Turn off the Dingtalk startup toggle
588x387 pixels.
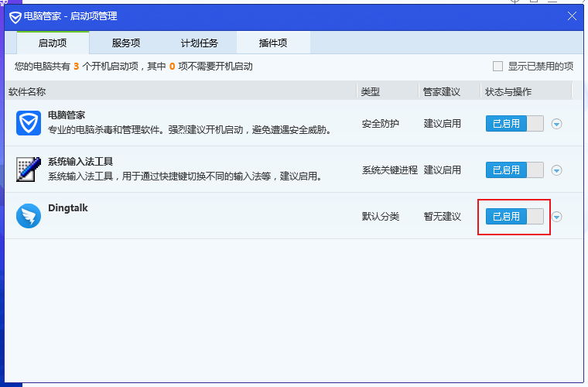tap(514, 216)
